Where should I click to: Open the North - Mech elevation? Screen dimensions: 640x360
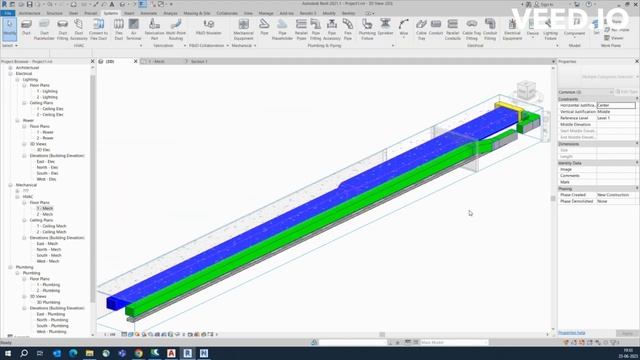tap(49, 249)
